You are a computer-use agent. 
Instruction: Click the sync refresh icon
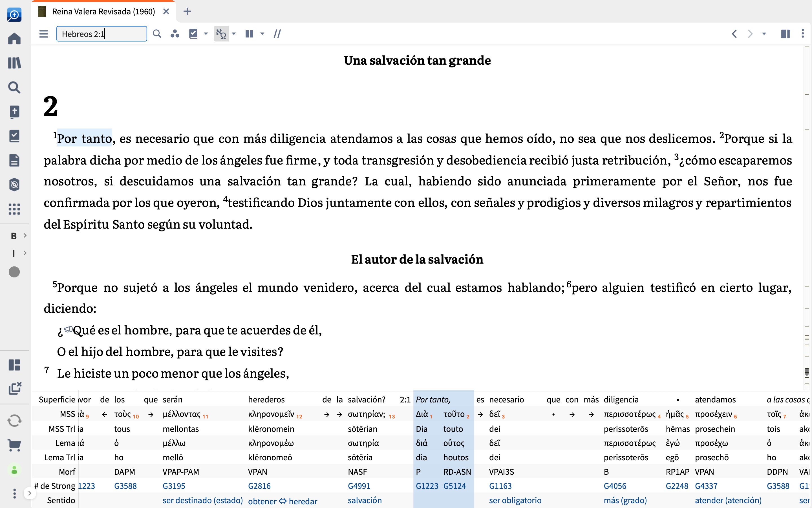pyautogui.click(x=14, y=421)
